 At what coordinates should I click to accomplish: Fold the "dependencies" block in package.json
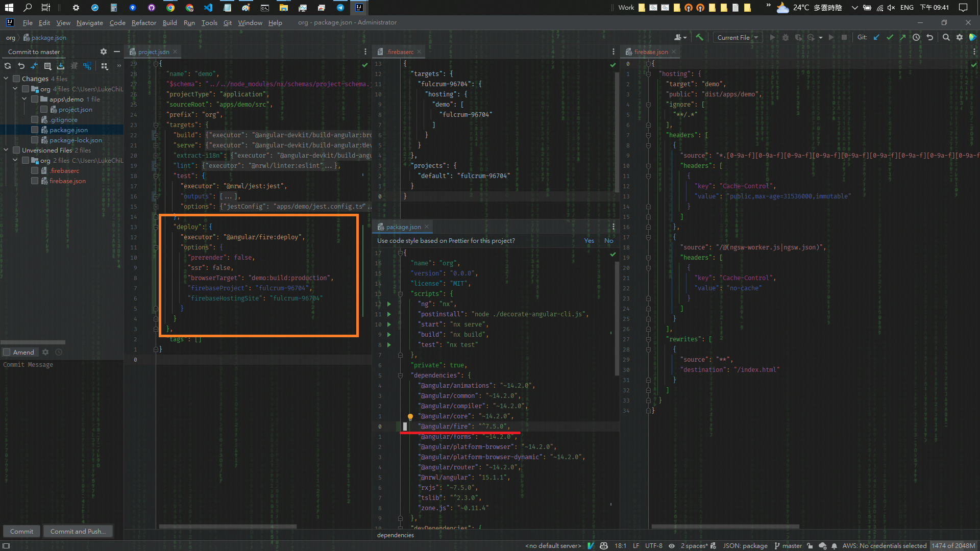click(x=401, y=375)
